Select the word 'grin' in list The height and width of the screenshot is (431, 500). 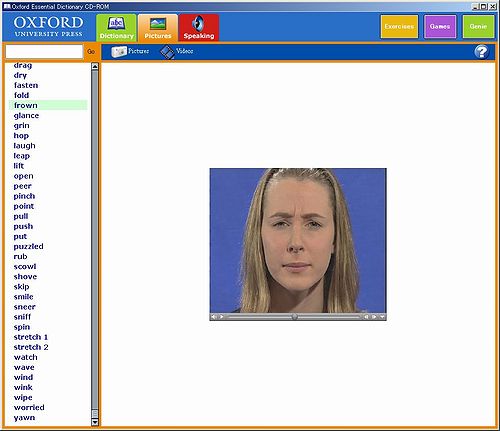click(x=21, y=126)
